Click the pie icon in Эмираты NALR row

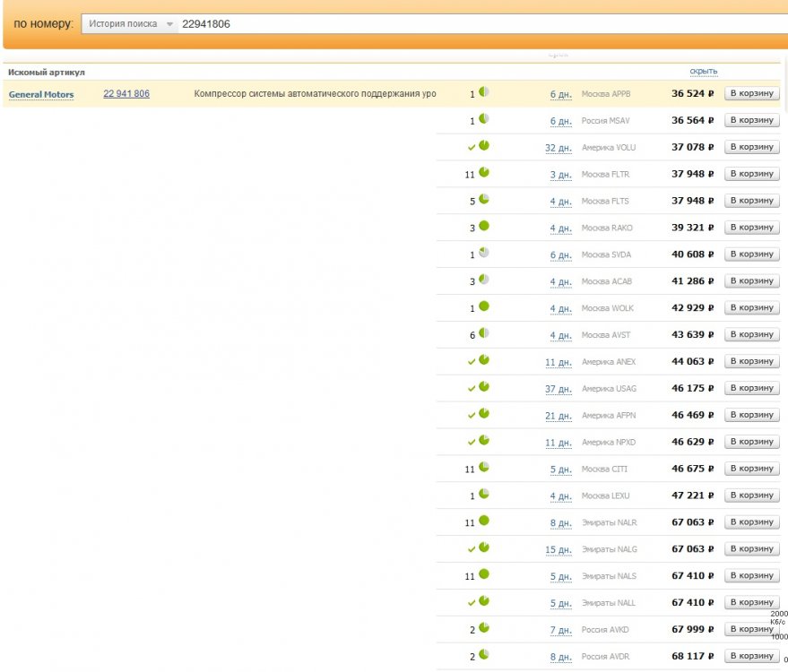pos(484,521)
